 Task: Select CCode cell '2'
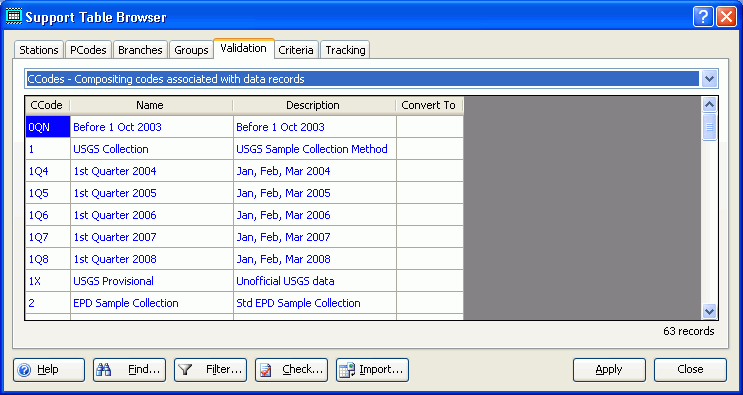coord(48,303)
